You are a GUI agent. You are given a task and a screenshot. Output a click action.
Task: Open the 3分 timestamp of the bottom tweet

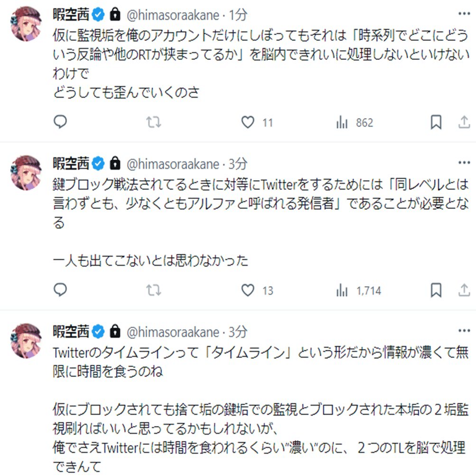pyautogui.click(x=238, y=332)
